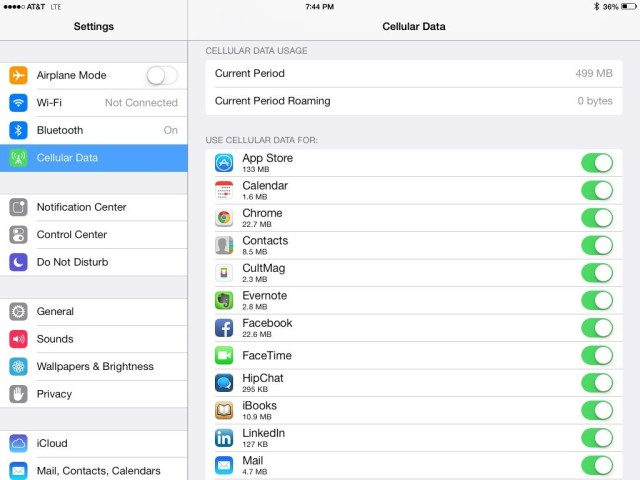
Task: Go to iCloud settings
Action: [x=94, y=443]
